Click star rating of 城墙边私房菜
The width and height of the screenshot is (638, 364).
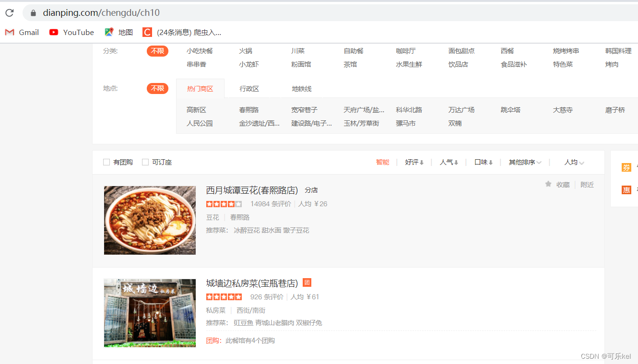coord(224,297)
